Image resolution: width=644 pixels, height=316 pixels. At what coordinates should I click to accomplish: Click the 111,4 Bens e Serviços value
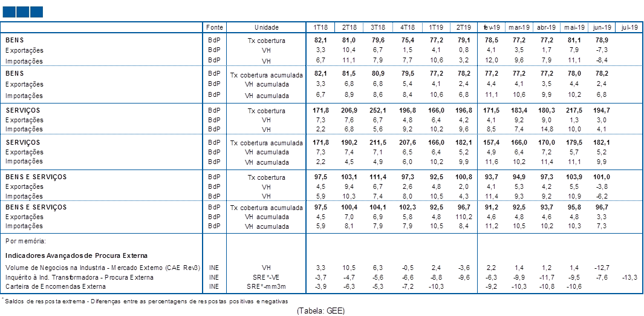click(x=378, y=177)
